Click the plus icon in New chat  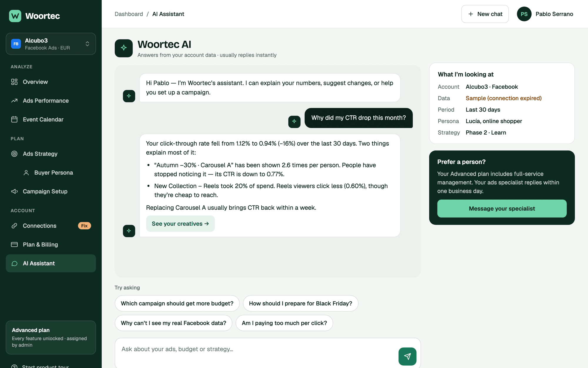click(x=471, y=14)
